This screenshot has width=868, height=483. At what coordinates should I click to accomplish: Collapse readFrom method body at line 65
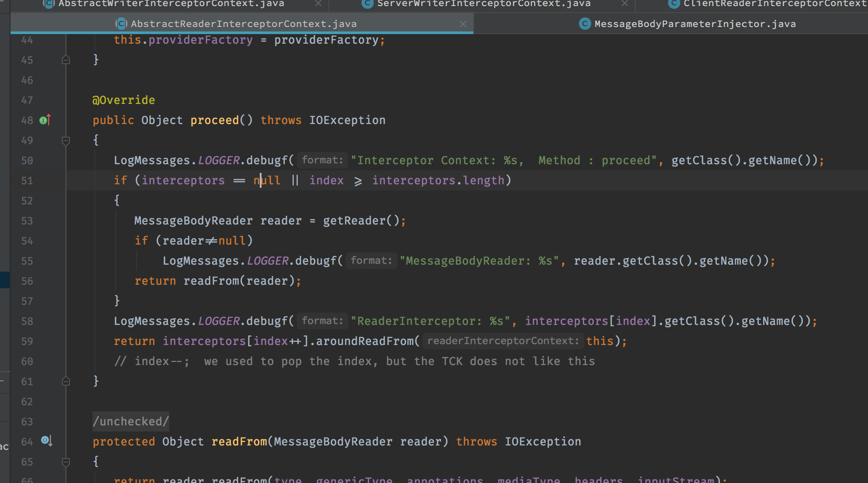tap(66, 462)
